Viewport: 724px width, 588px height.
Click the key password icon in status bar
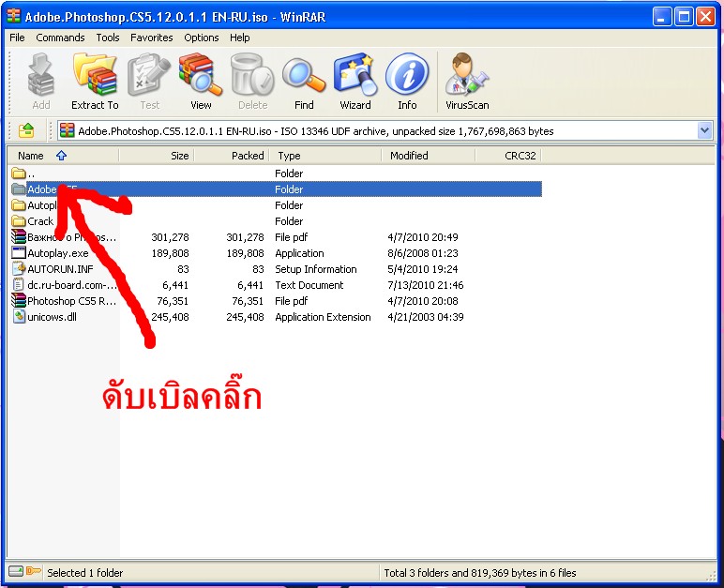[34, 571]
